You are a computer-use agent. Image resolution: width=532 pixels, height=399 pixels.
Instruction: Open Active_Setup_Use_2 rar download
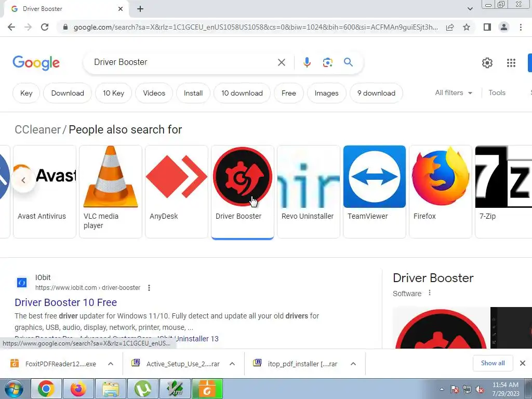click(177, 364)
